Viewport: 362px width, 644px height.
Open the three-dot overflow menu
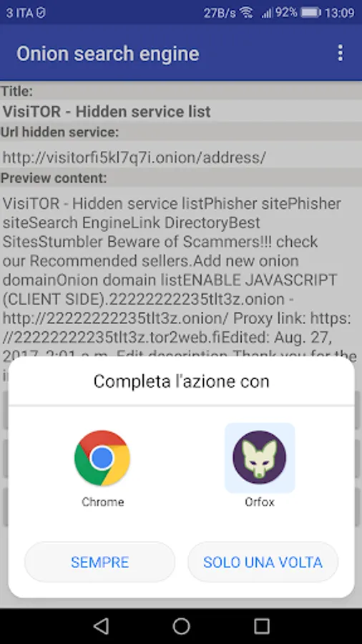point(340,54)
